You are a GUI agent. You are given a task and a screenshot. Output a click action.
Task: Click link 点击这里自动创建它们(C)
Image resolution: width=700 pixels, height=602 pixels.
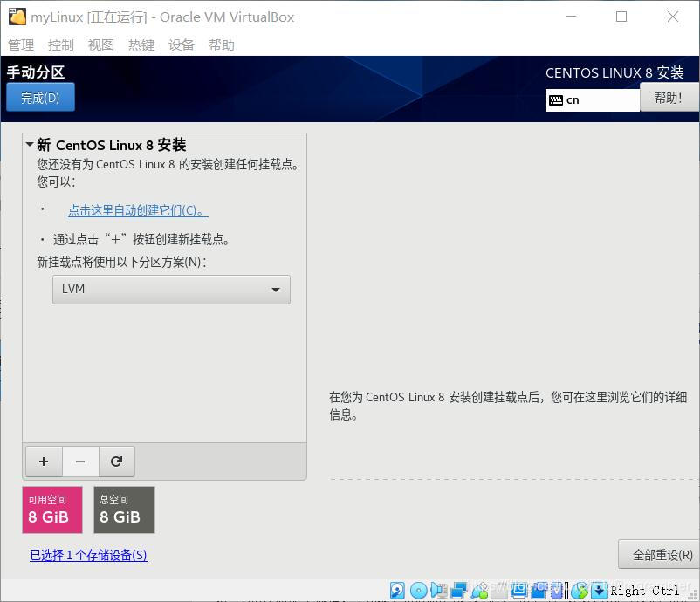pyautogui.click(x=138, y=210)
